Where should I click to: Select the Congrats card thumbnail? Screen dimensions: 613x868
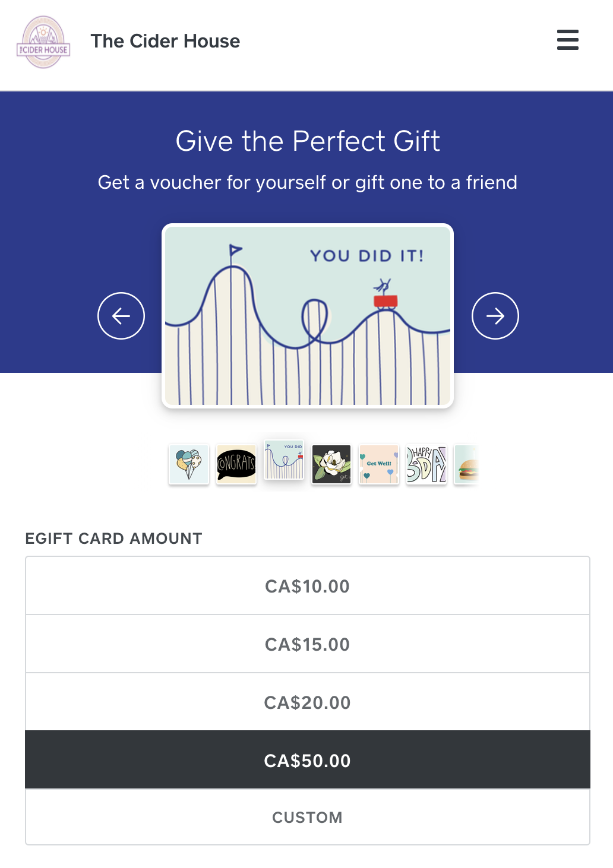236,464
